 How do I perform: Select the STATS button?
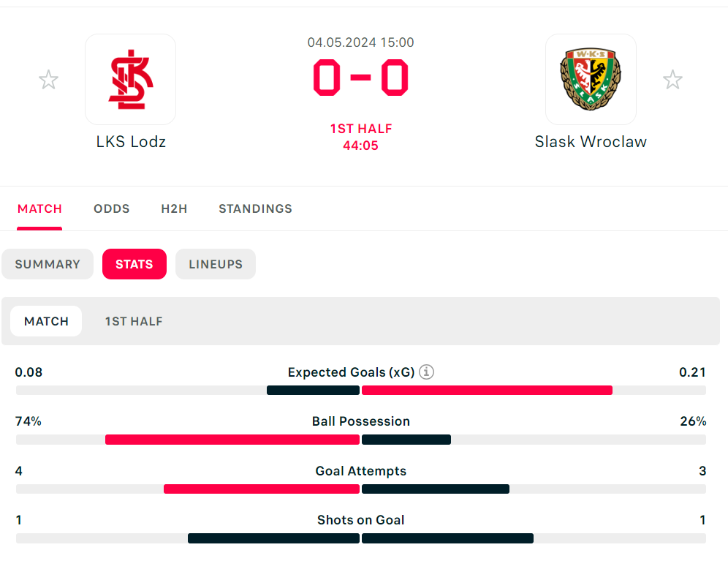pos(134,264)
